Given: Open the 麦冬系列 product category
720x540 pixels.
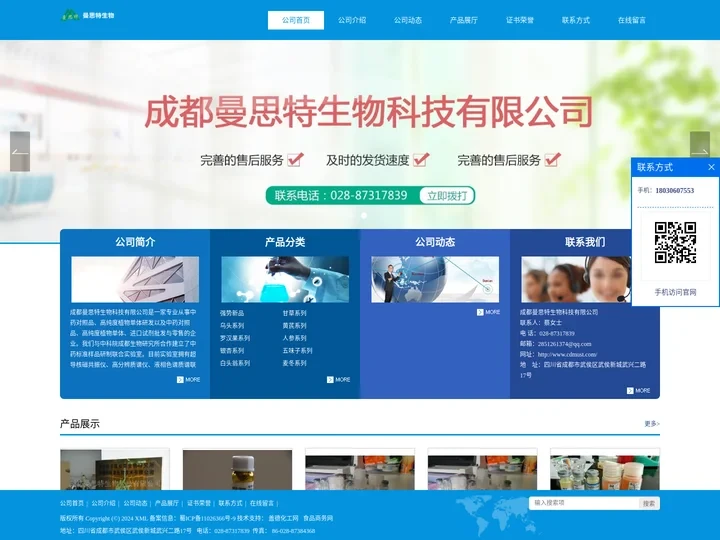Looking at the screenshot, I should point(294,363).
